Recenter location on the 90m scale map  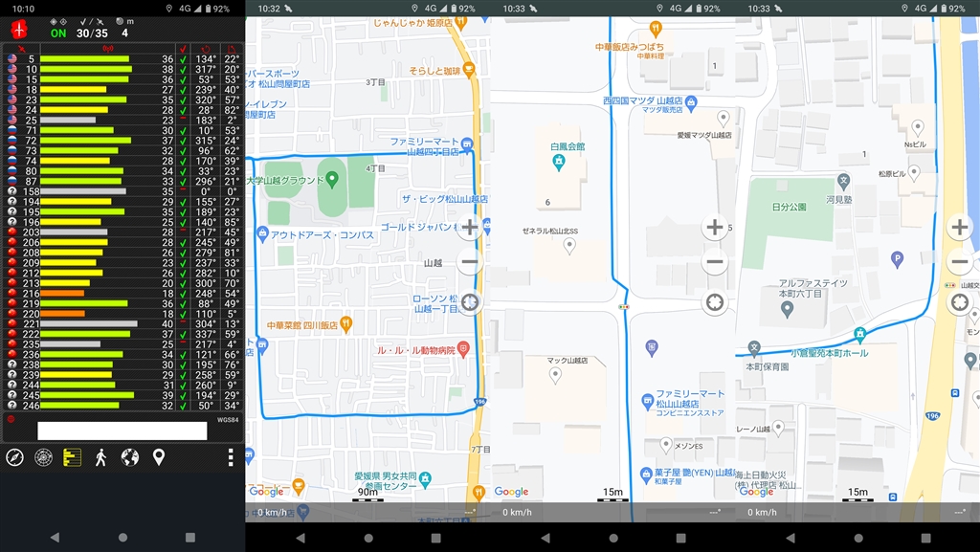point(470,303)
